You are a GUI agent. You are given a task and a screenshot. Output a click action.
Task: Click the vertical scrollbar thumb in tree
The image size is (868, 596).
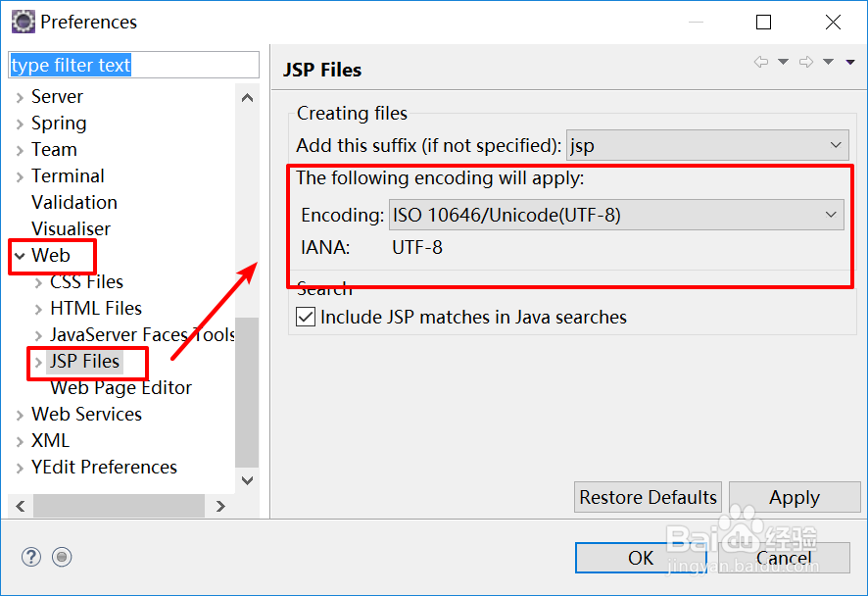pos(247,393)
